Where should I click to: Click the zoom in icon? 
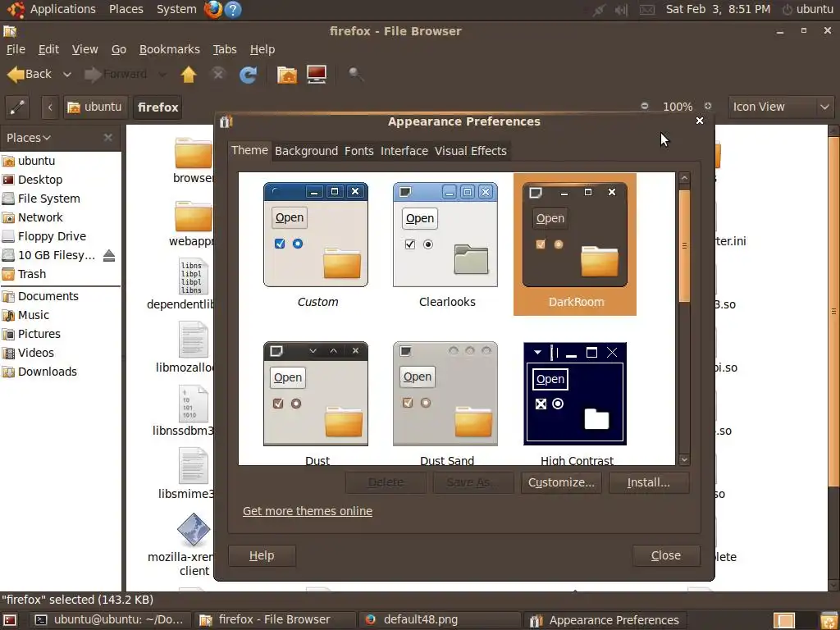(x=708, y=106)
